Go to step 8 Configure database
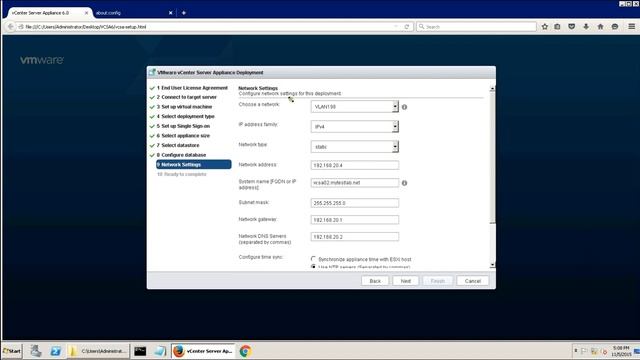 [181, 155]
